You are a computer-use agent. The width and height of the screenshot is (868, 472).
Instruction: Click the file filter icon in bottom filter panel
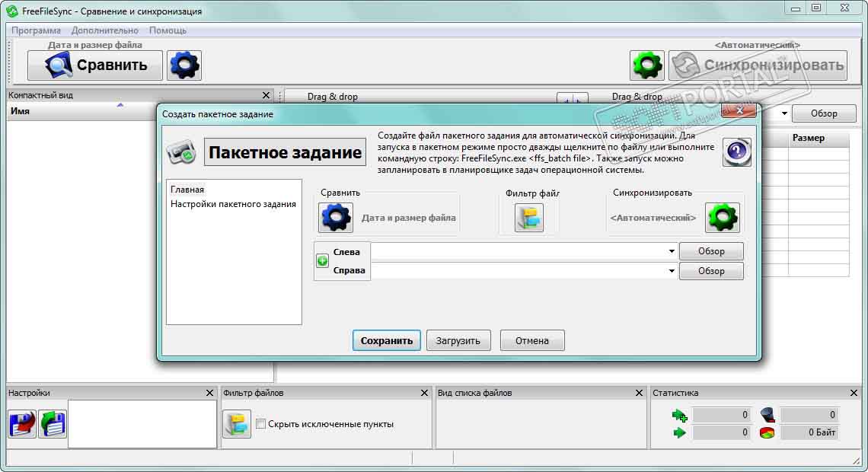click(237, 424)
